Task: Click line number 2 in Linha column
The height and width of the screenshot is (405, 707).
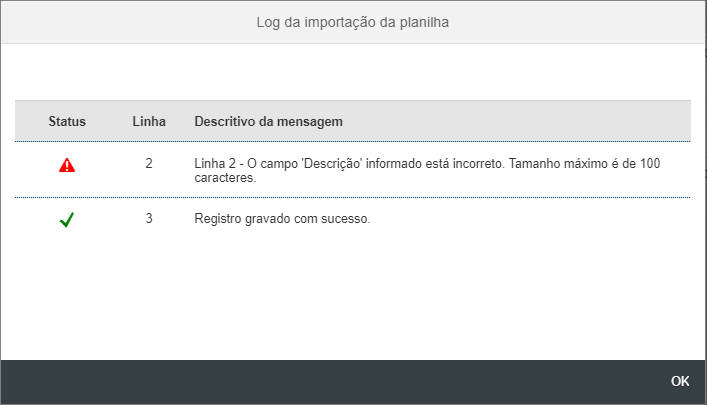Action: (149, 162)
